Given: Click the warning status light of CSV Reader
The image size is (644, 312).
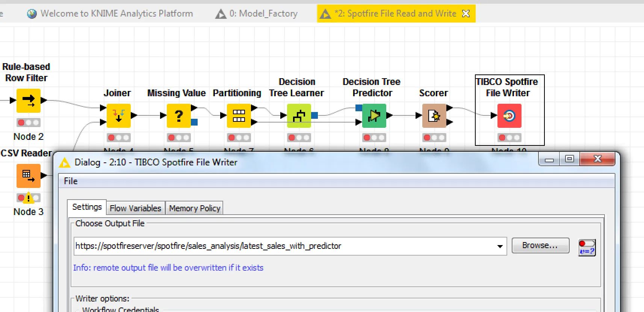Looking at the screenshot, I should [29, 198].
